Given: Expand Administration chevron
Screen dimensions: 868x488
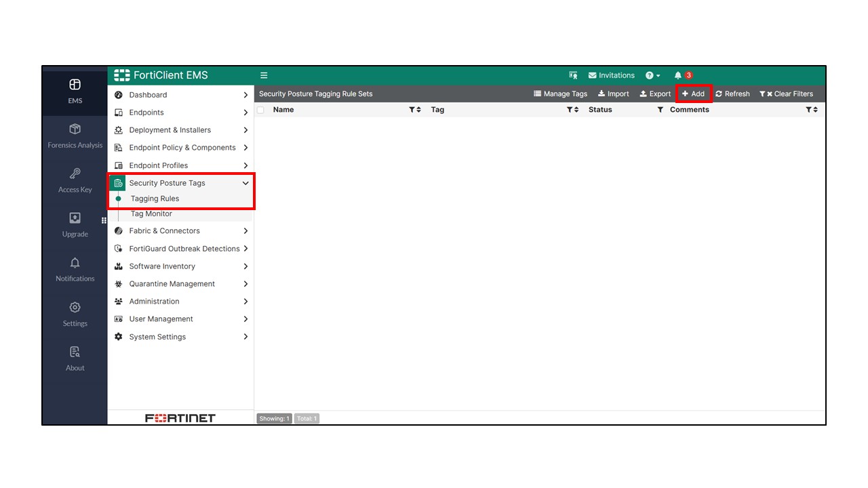Looking at the screenshot, I should [245, 302].
